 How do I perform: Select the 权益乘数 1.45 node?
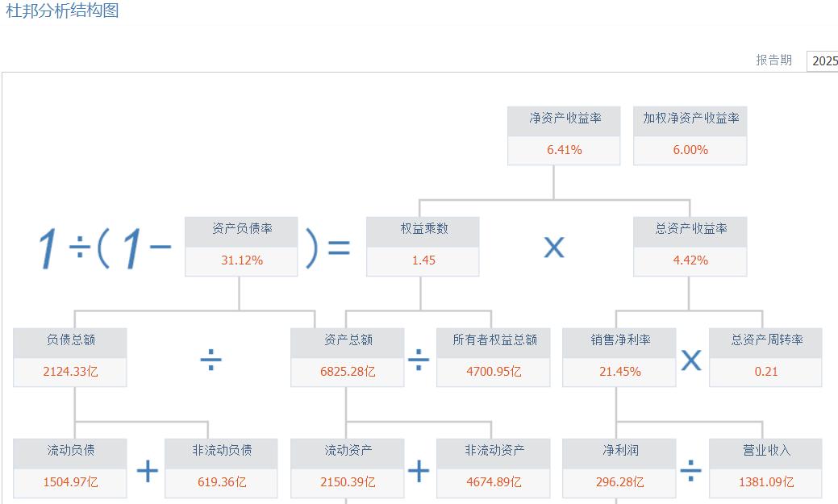(422, 245)
